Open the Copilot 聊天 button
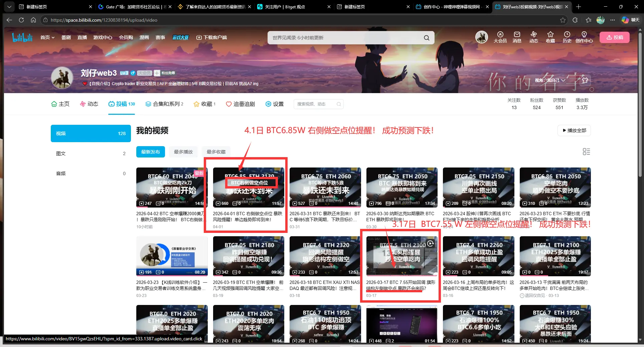The width and height of the screenshot is (644, 347). pos(630,20)
